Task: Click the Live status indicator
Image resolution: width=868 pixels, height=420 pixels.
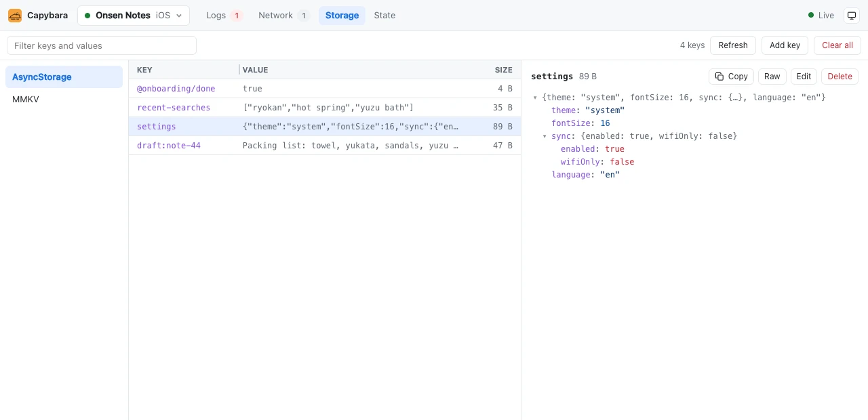Action: [x=821, y=16]
